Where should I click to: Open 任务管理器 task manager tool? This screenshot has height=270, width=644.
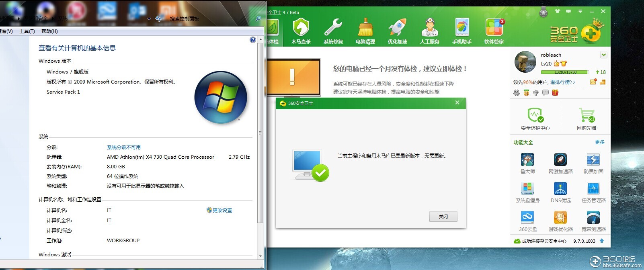[593, 192]
